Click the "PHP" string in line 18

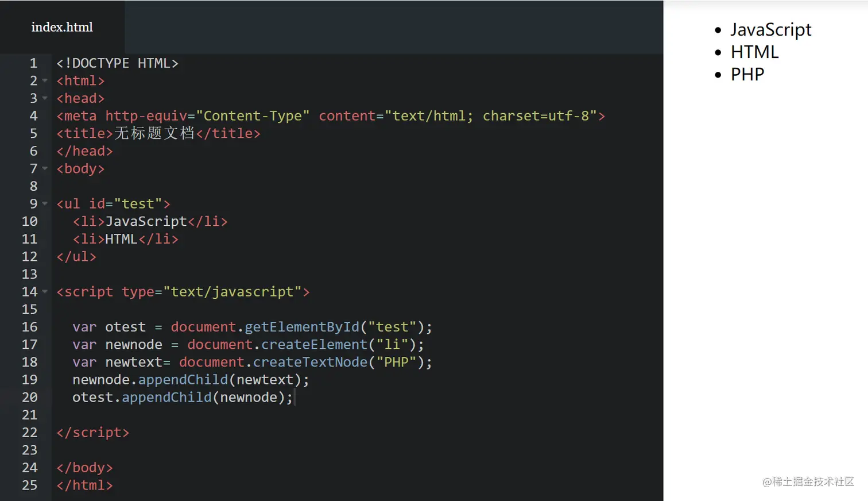coord(396,362)
